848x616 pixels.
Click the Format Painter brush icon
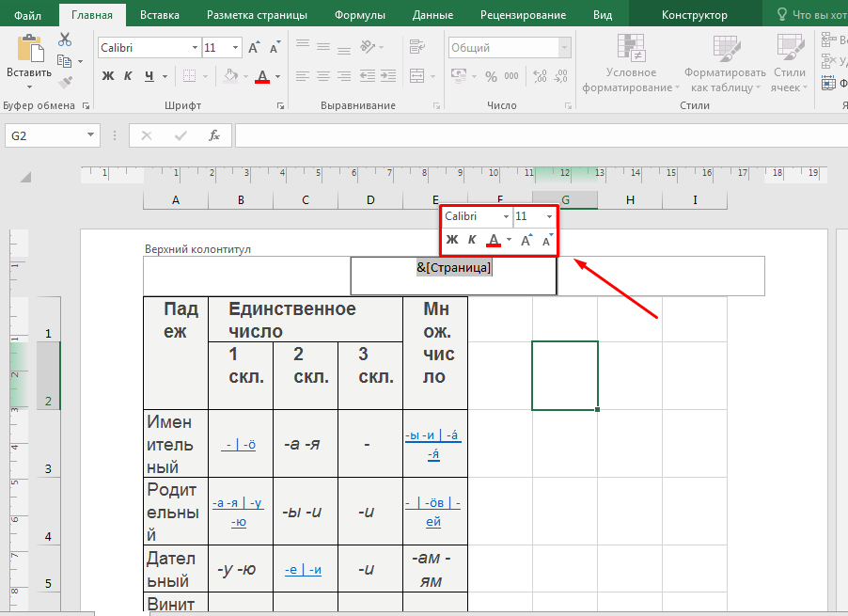tap(65, 83)
